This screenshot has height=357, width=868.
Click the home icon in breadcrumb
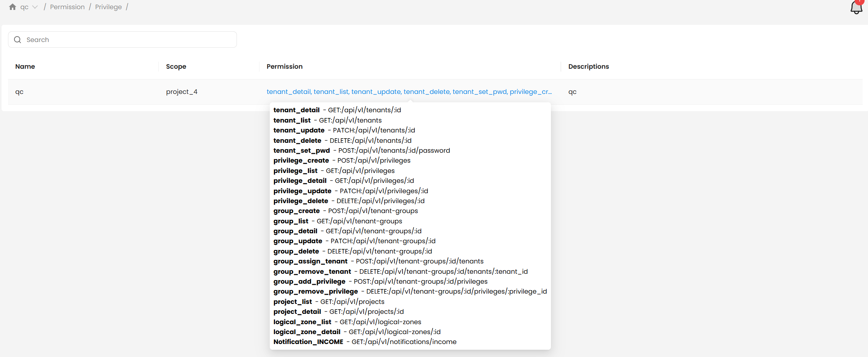tap(13, 7)
